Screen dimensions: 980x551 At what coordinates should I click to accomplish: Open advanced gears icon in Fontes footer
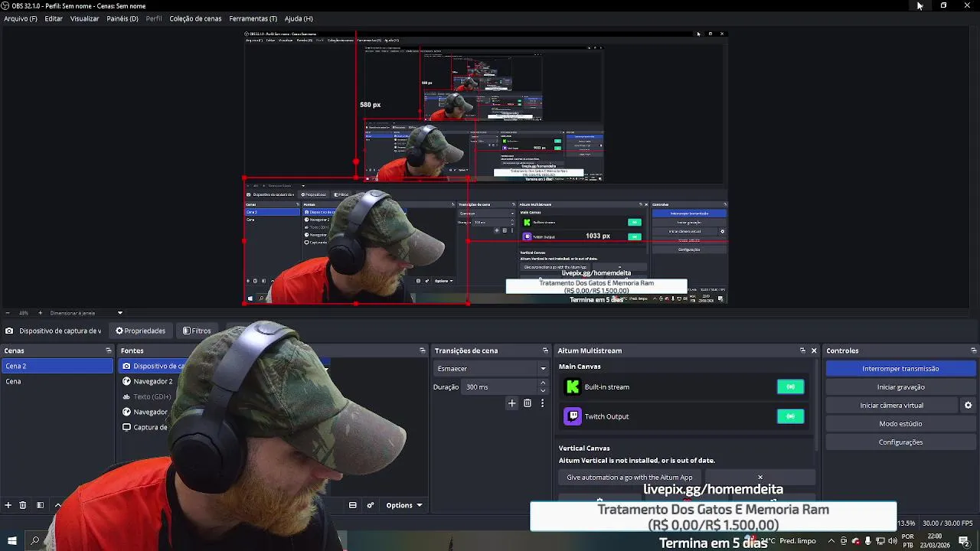click(x=371, y=505)
